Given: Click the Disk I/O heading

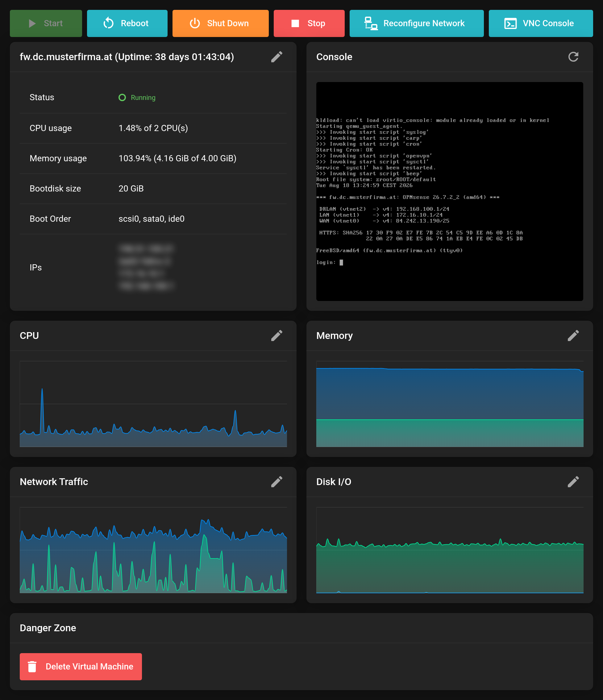Looking at the screenshot, I should tap(334, 482).
